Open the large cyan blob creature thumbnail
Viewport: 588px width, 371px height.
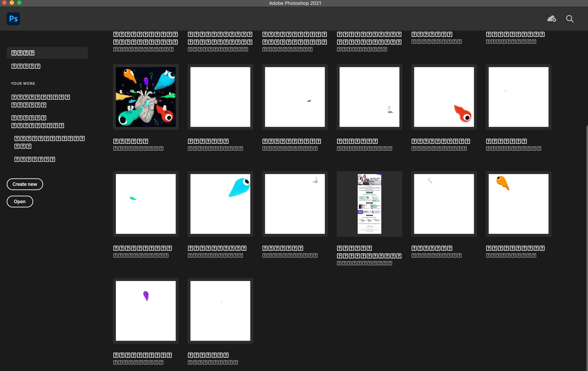(x=220, y=204)
